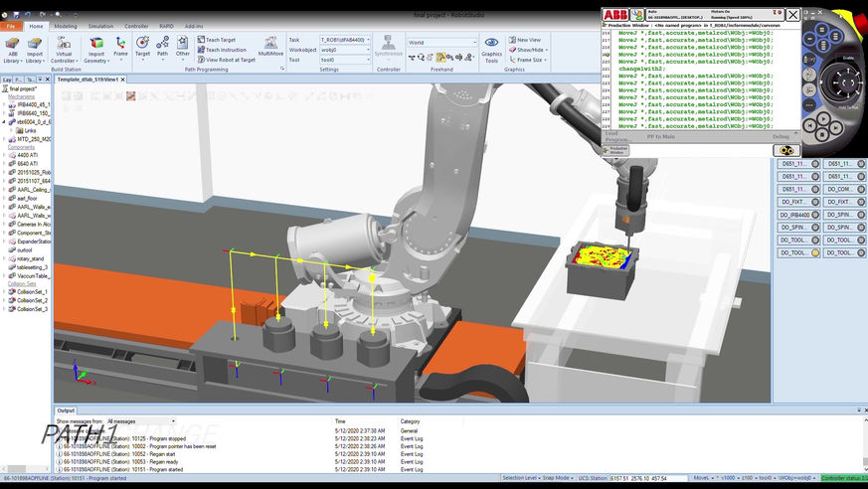Click the highlighted freehand jog icon
Screen dimensions: 868x489
tap(440, 57)
